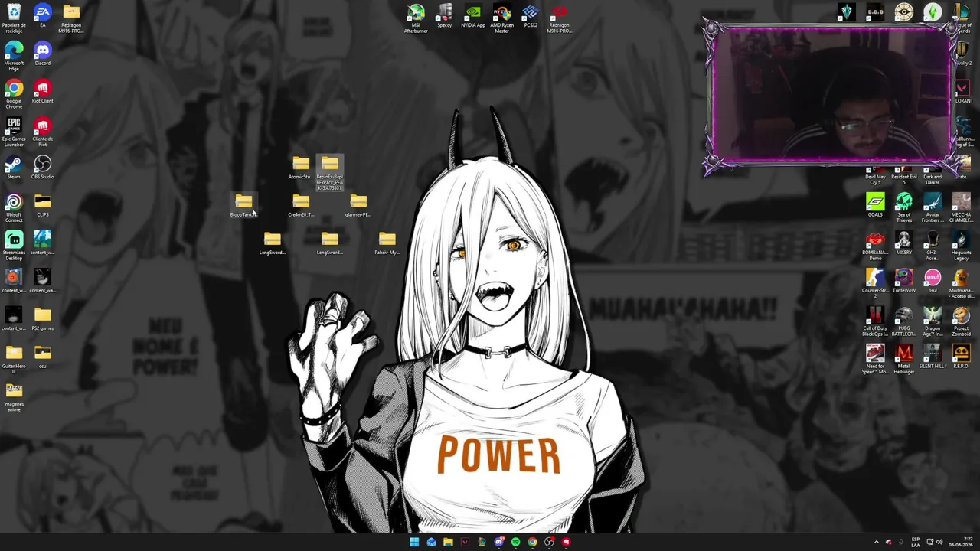
Task: Select the R.E.P.O. game shortcut
Action: pos(961,357)
